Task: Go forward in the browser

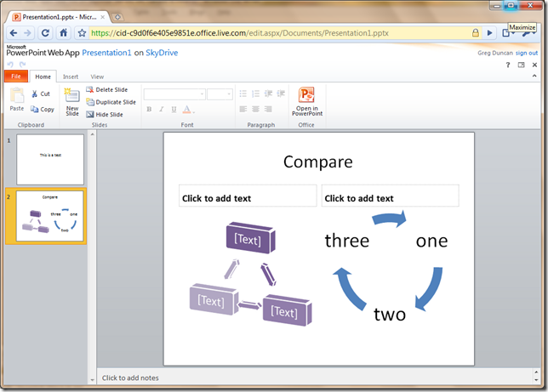Action: (x=27, y=33)
